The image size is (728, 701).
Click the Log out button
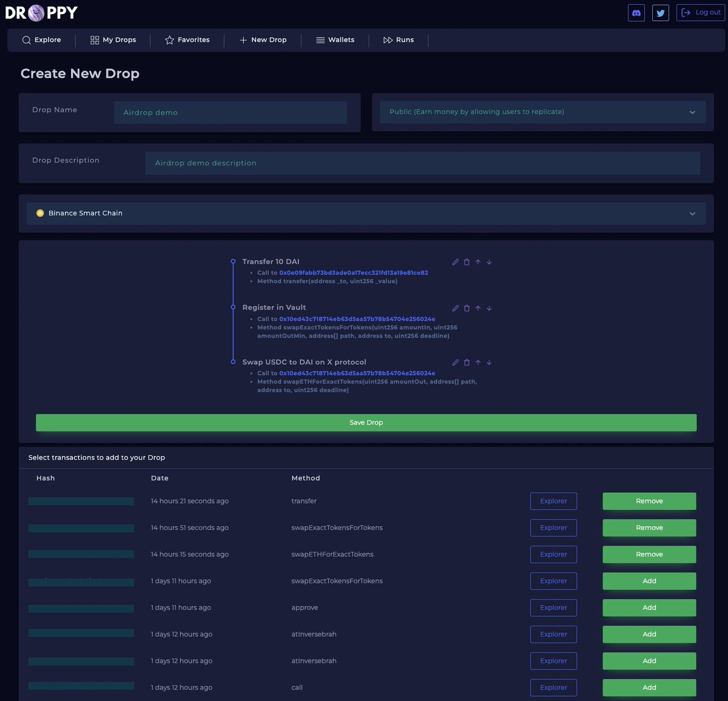[x=701, y=13]
